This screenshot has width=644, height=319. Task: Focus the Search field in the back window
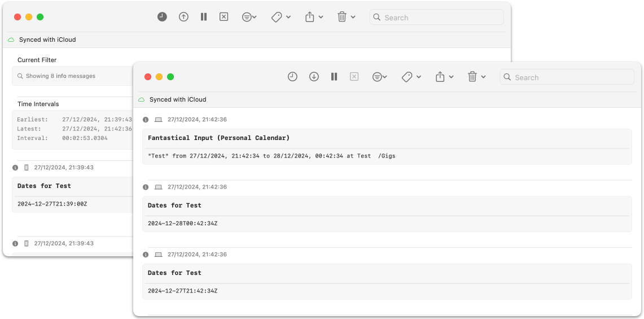point(437,18)
